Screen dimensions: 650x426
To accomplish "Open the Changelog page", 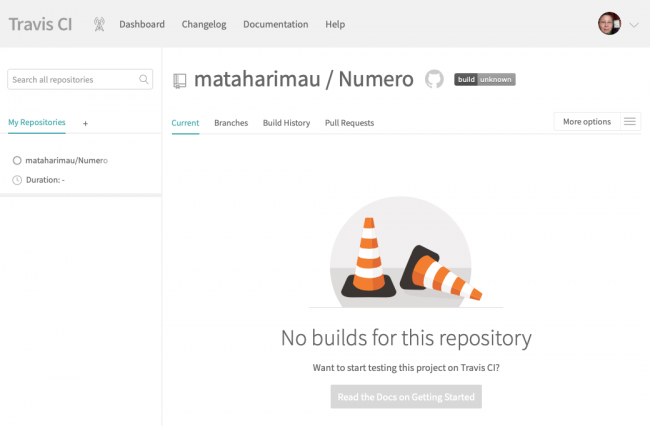I will click(204, 24).
